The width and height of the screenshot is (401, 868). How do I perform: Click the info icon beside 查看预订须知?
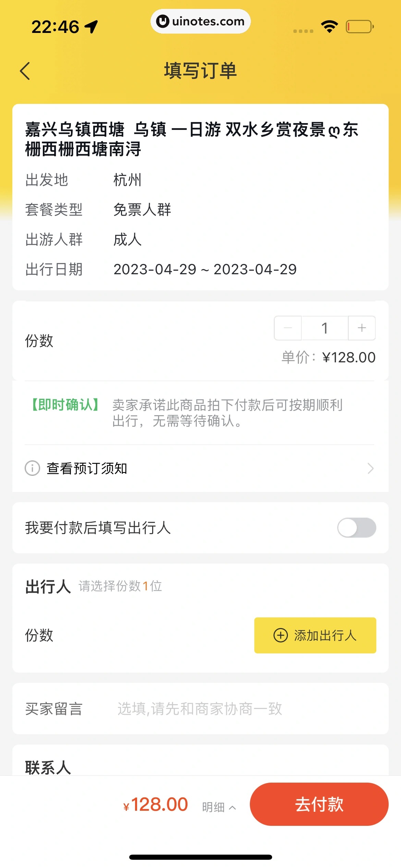(33, 468)
